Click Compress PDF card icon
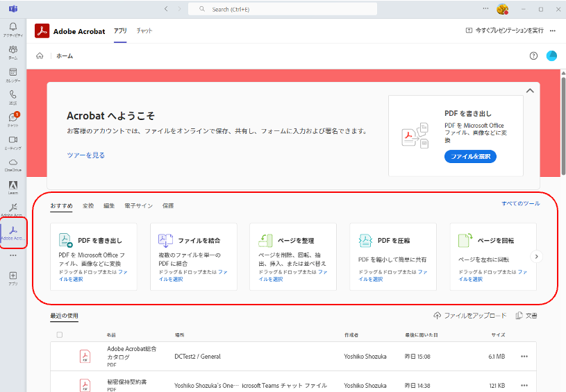The image size is (566, 392). (365, 240)
